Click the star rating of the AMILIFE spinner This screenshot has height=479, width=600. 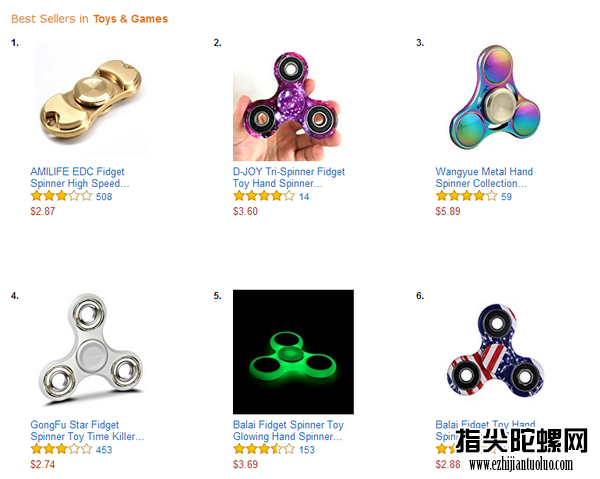coord(61,196)
